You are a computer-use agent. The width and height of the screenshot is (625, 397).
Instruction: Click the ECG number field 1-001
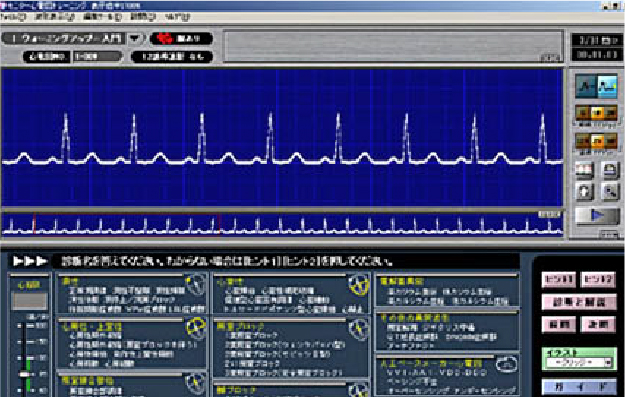(97, 57)
